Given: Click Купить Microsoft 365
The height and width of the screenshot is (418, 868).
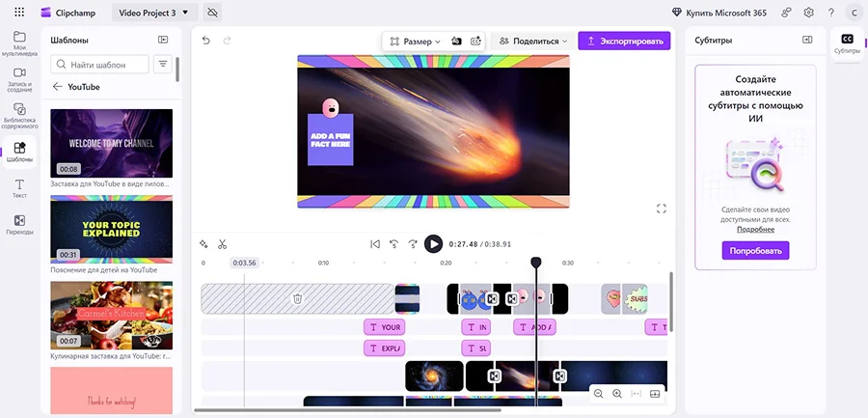Looking at the screenshot, I should pyautogui.click(x=719, y=13).
